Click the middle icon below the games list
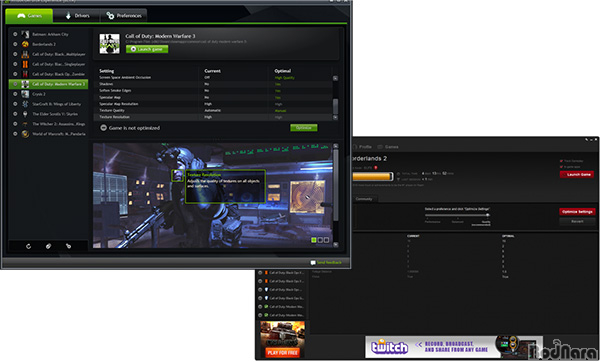The height and width of the screenshot is (362, 600). [x=48, y=246]
